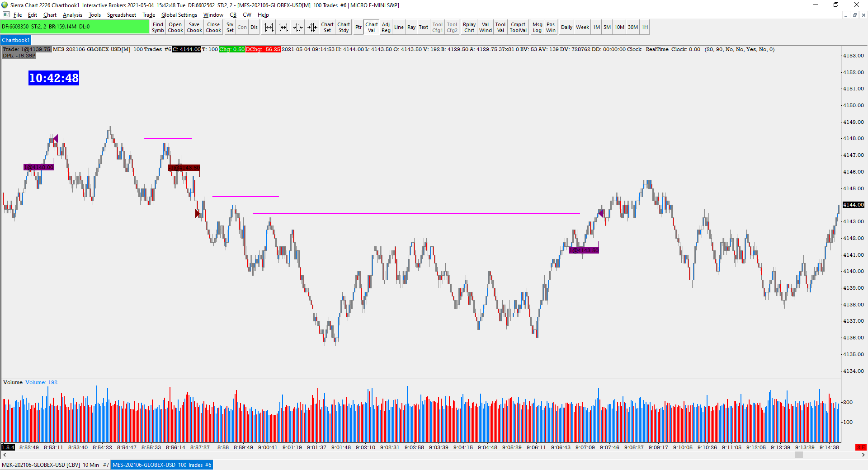Set the 1M bar period
This screenshot has height=470, width=868.
[x=597, y=27]
